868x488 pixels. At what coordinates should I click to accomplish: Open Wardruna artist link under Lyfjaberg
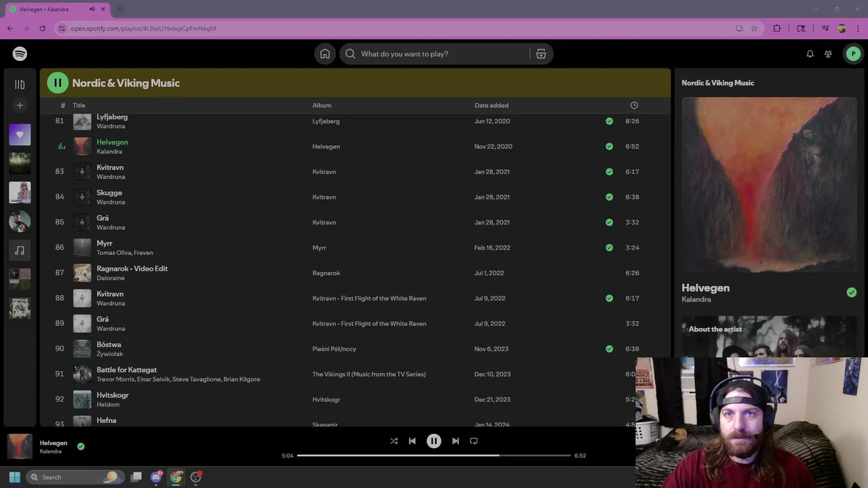[x=111, y=126]
